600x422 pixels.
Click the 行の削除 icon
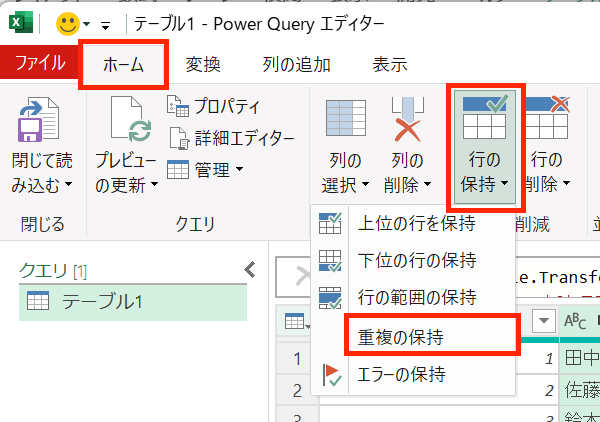click(546, 118)
